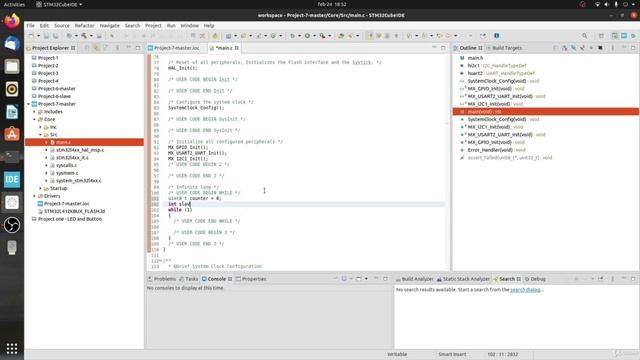
Task: Click the IDE icon in the dock
Action: pyautogui.click(x=12, y=180)
